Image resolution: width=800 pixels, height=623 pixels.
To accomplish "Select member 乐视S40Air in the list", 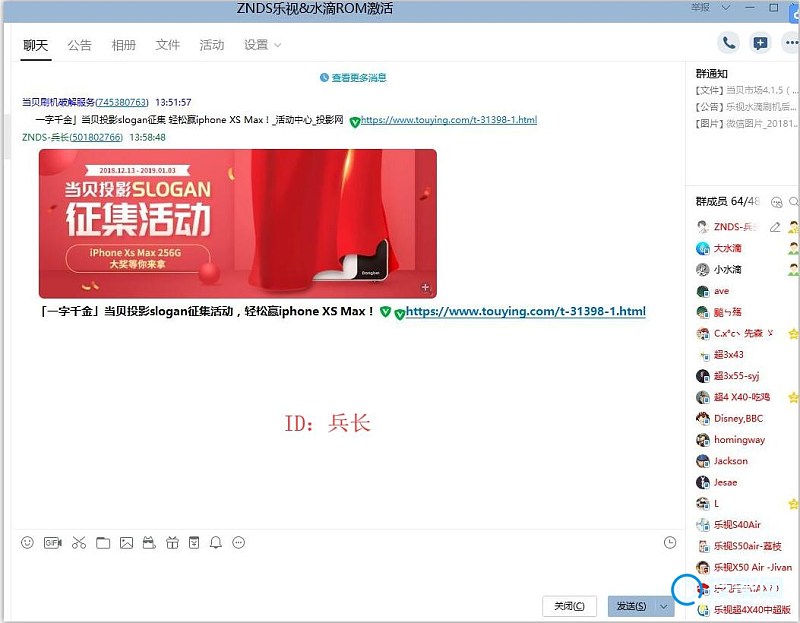I will (744, 525).
